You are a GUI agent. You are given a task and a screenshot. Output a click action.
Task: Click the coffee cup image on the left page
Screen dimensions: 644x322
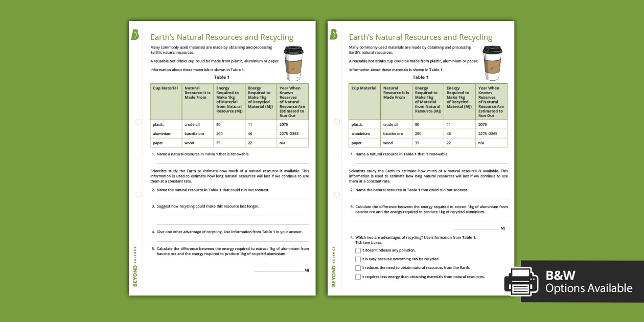coord(294,62)
